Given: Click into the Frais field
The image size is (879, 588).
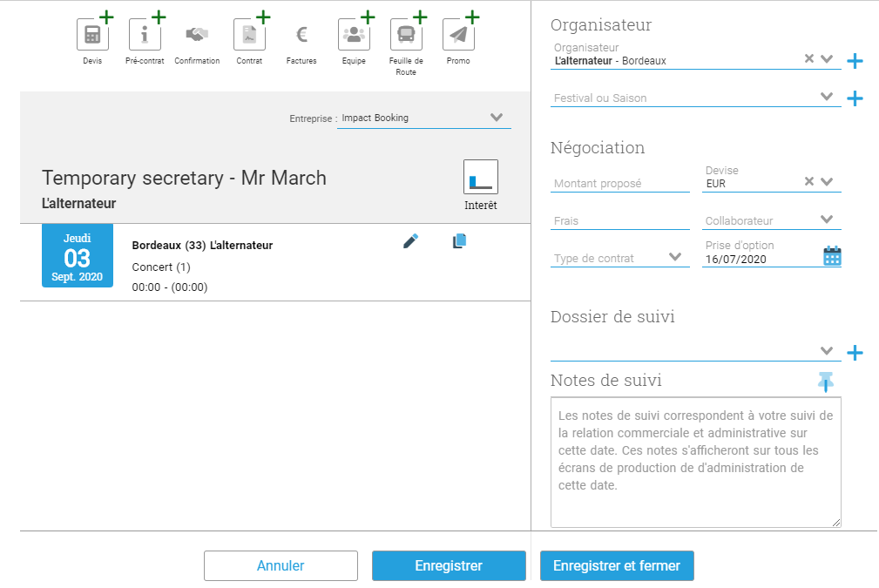Looking at the screenshot, I should coord(620,221).
